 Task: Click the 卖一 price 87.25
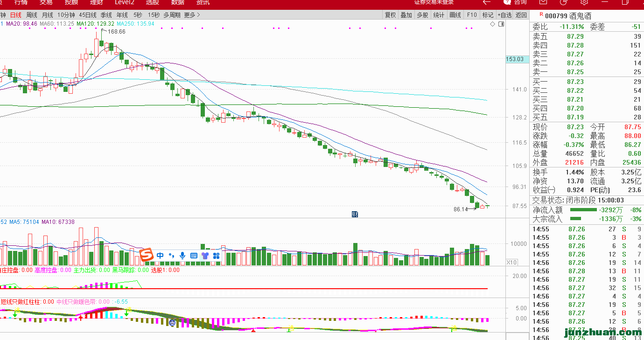[x=575, y=72]
